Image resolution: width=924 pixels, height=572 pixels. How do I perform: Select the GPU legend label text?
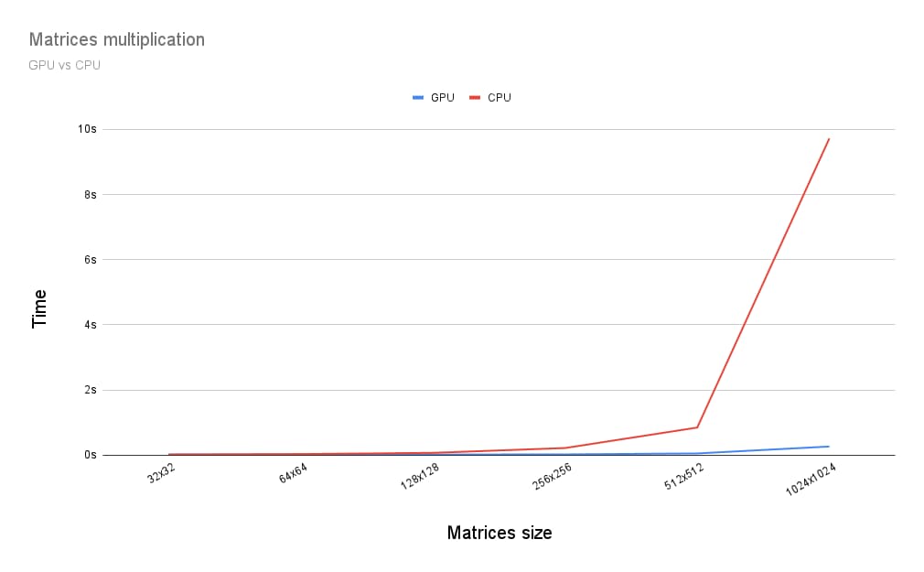[x=442, y=98]
